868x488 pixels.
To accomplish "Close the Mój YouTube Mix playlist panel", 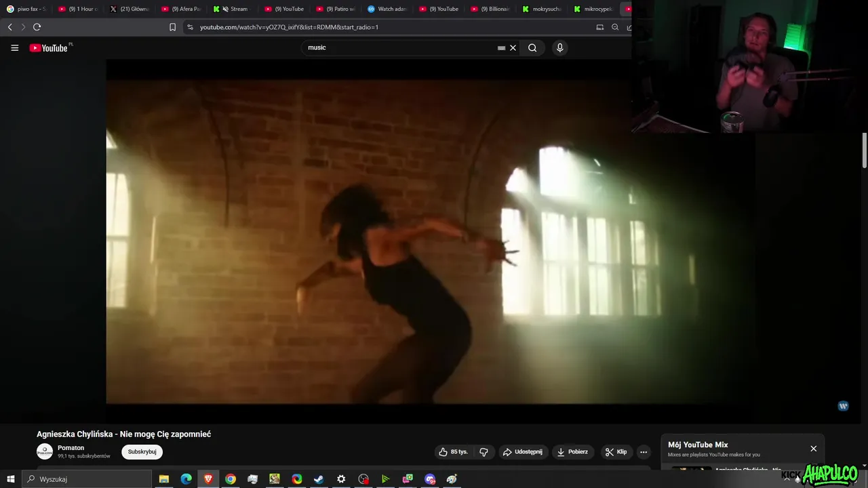I will click(814, 449).
